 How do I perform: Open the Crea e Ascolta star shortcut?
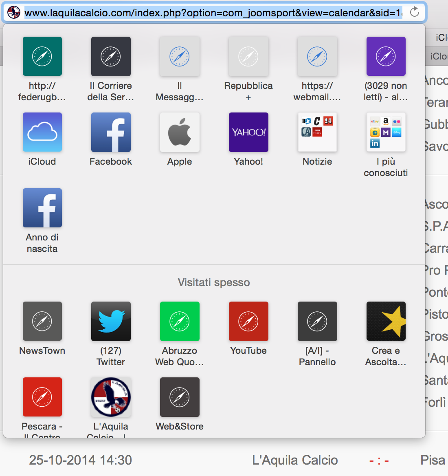click(x=386, y=321)
